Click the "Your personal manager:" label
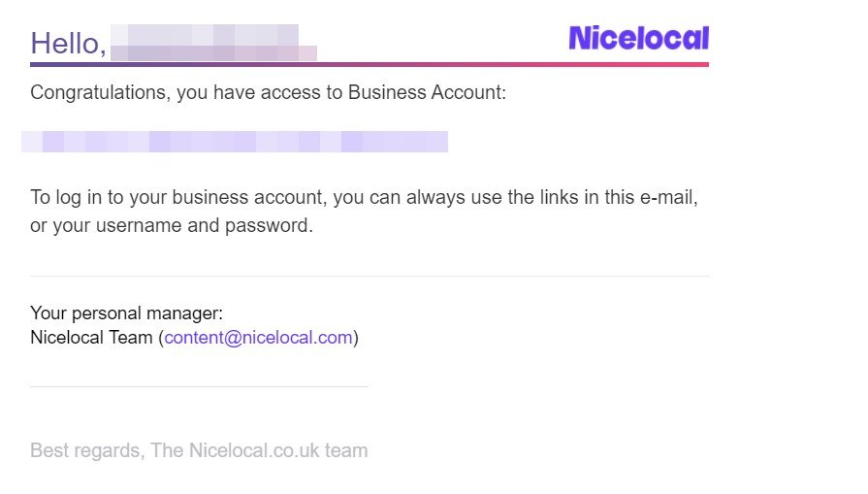 (126, 313)
